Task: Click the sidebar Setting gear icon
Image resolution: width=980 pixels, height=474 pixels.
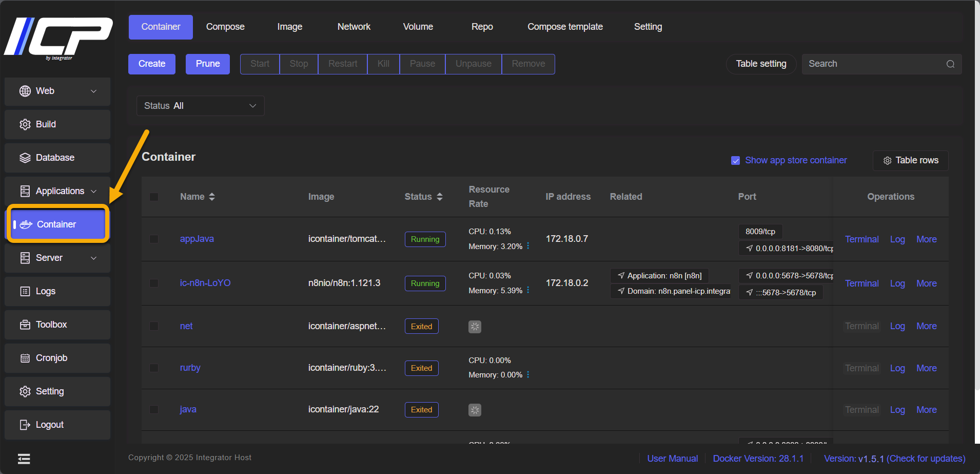Action: [25, 391]
